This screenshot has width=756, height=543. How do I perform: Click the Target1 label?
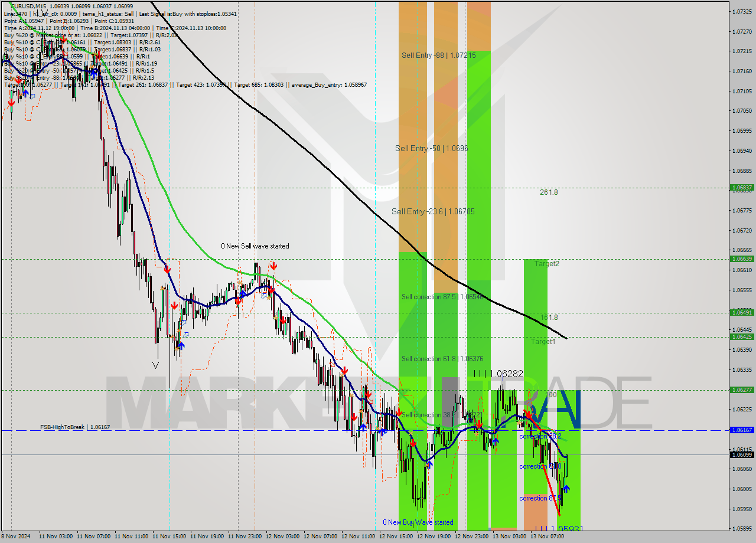[x=543, y=342]
